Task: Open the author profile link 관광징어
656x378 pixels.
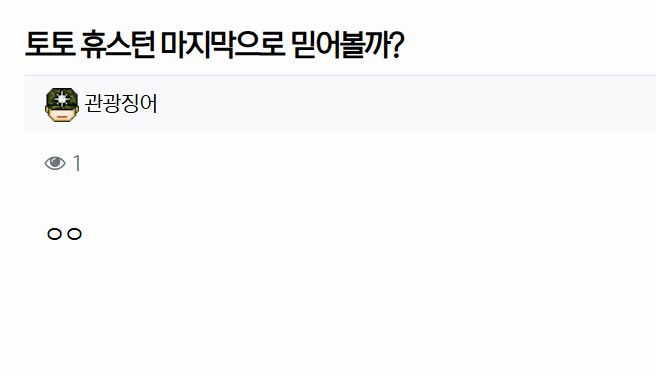Action: point(121,103)
